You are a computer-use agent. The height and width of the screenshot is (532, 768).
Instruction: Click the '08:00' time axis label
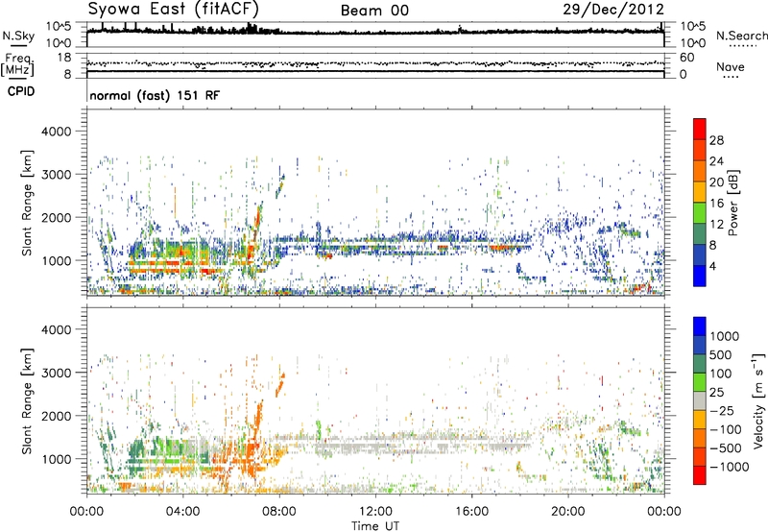(x=279, y=512)
